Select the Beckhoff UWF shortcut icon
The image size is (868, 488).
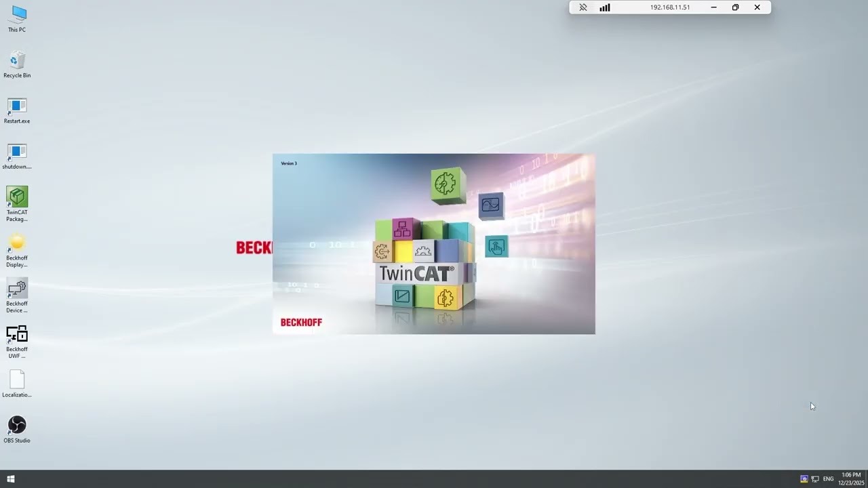pyautogui.click(x=17, y=342)
